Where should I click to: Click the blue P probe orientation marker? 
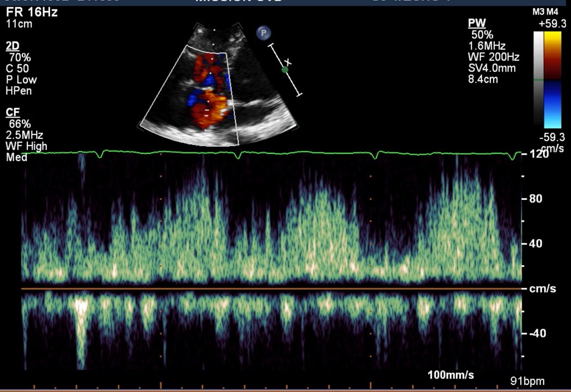[263, 33]
